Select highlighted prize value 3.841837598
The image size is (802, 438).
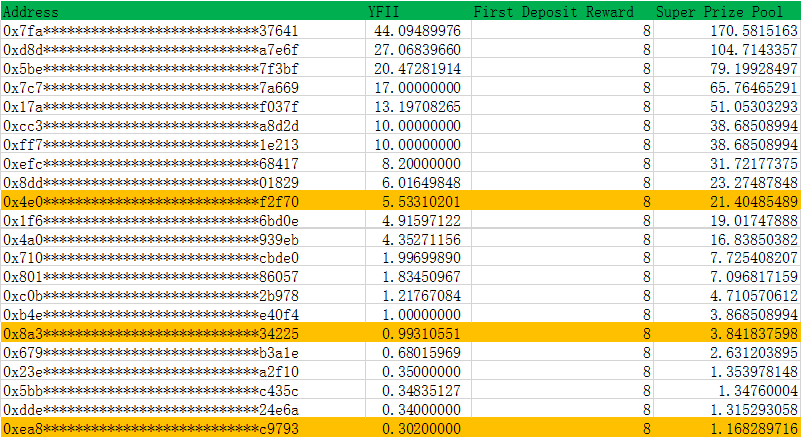754,334
